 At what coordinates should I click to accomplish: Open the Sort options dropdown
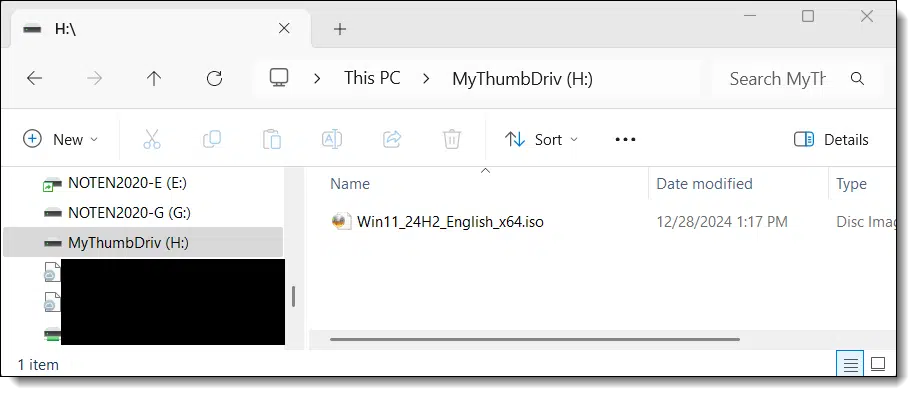tap(541, 140)
